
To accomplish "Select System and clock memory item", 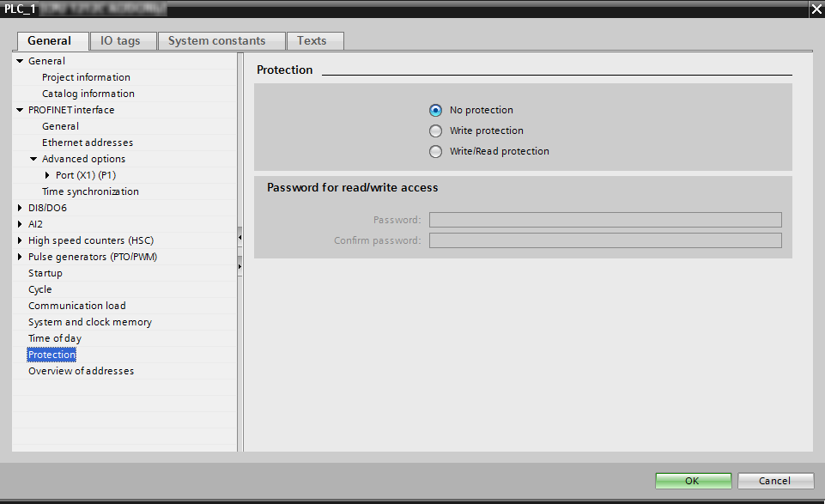I will point(90,322).
